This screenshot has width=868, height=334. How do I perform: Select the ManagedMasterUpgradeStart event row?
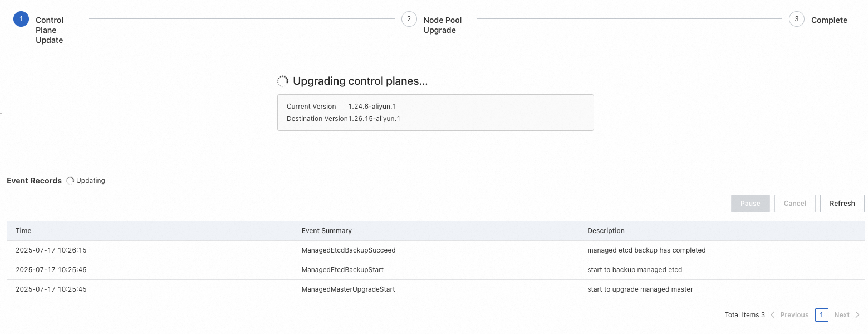pyautogui.click(x=348, y=289)
